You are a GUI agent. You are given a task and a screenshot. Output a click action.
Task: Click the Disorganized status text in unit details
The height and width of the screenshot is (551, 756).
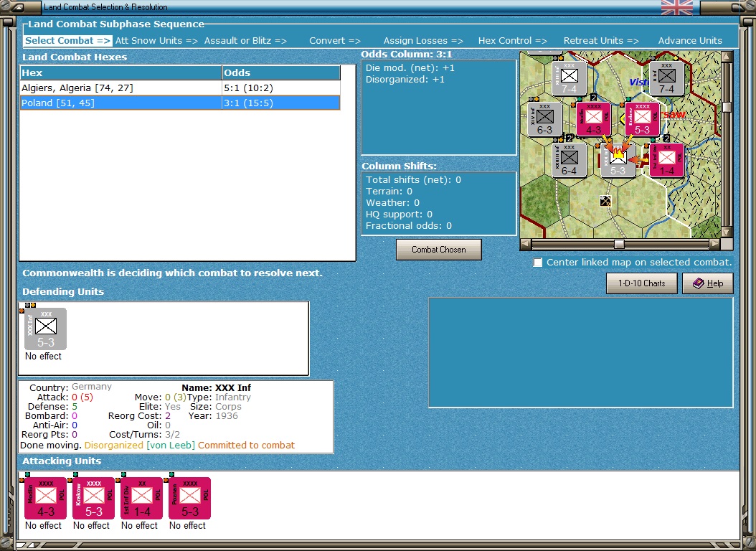[x=114, y=445]
